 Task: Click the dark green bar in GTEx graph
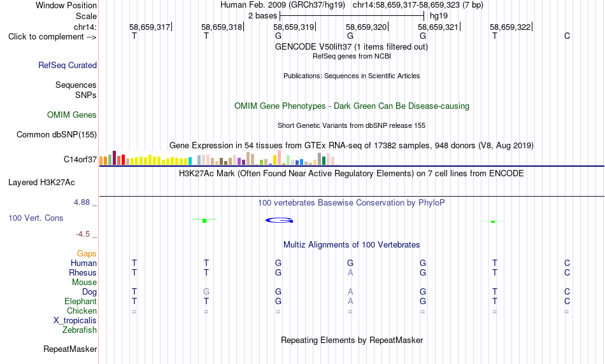click(x=324, y=161)
